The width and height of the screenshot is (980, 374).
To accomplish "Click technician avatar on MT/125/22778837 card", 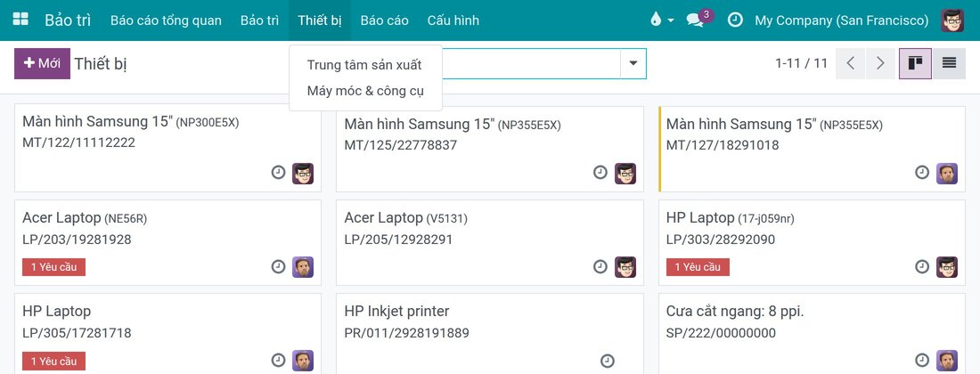I will (625, 174).
